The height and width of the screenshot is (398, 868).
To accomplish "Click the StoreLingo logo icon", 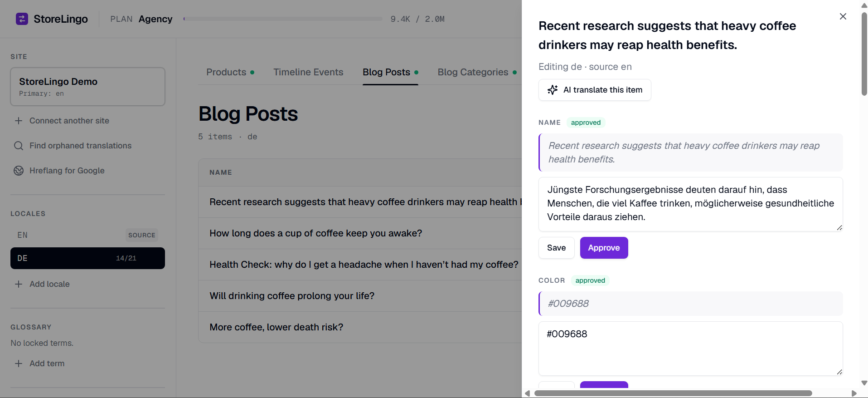I will 22,19.
